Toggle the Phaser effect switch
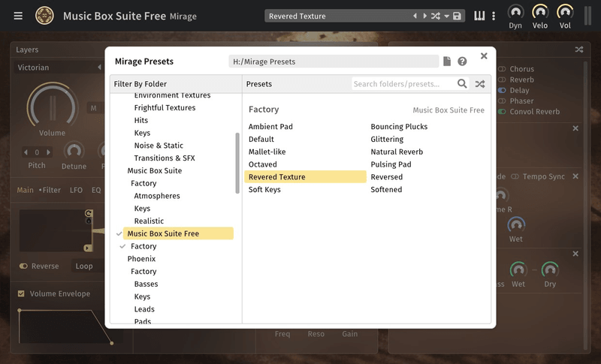This screenshot has width=601, height=364. coord(502,101)
